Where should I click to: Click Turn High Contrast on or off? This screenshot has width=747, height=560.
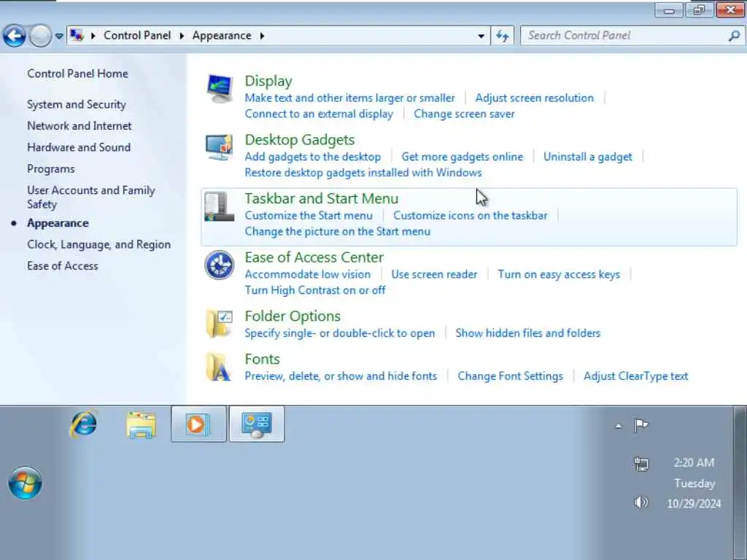[x=315, y=290]
